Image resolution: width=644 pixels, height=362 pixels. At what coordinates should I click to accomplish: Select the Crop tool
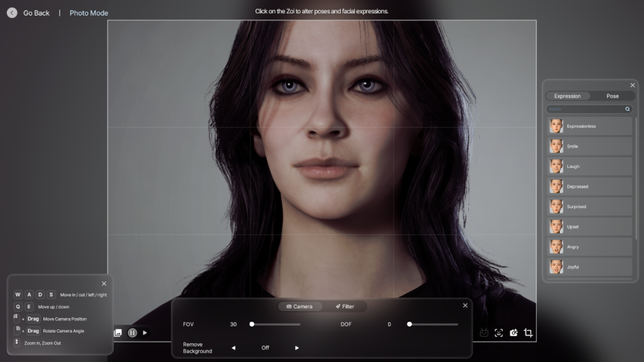528,332
